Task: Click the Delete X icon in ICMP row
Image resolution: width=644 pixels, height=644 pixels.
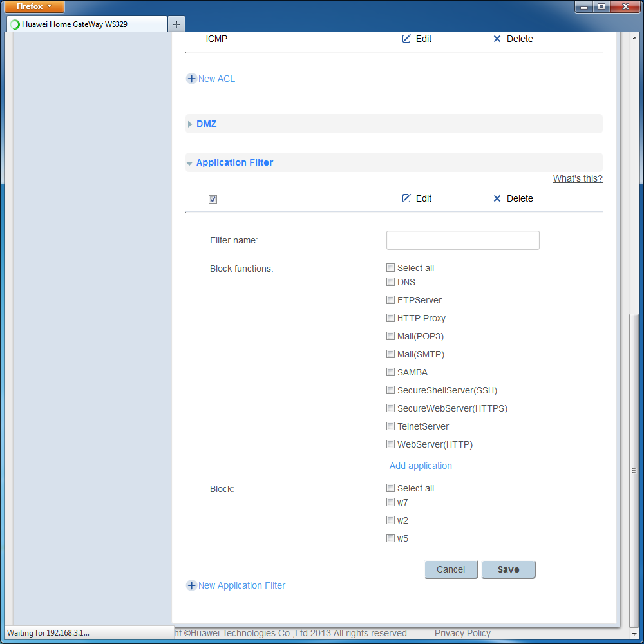Action: (497, 39)
